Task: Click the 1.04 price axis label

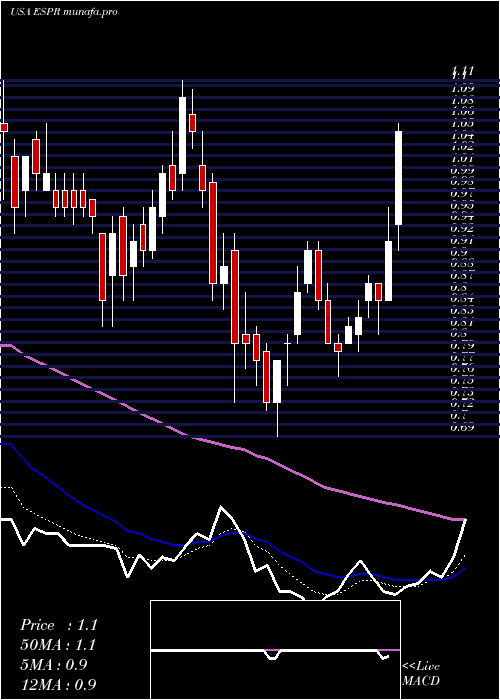Action: click(x=462, y=135)
